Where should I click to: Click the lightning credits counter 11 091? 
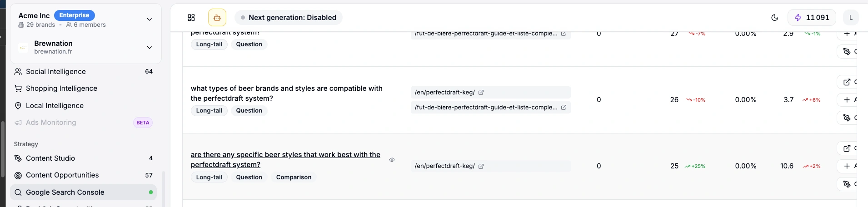[812, 18]
